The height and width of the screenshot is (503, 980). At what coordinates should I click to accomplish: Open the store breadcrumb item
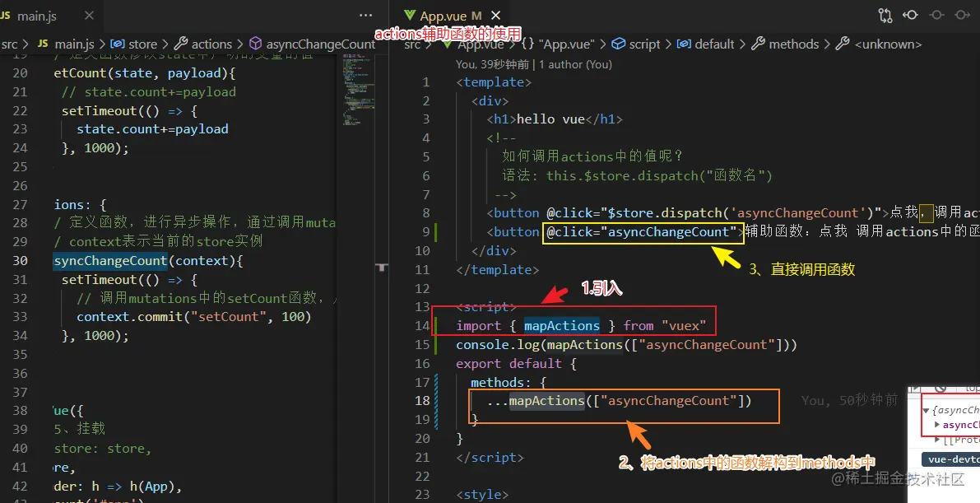tap(134, 44)
